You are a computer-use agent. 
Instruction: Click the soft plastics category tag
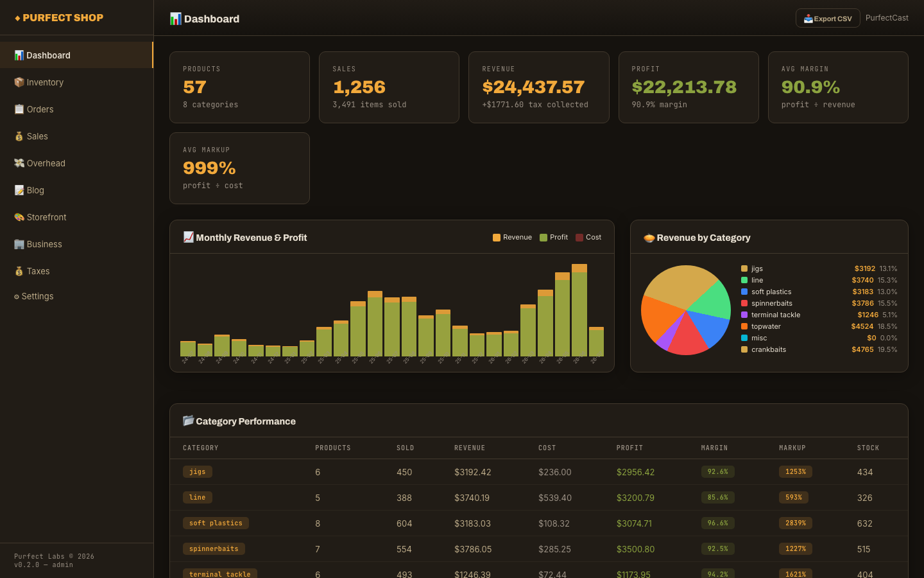coord(216,523)
